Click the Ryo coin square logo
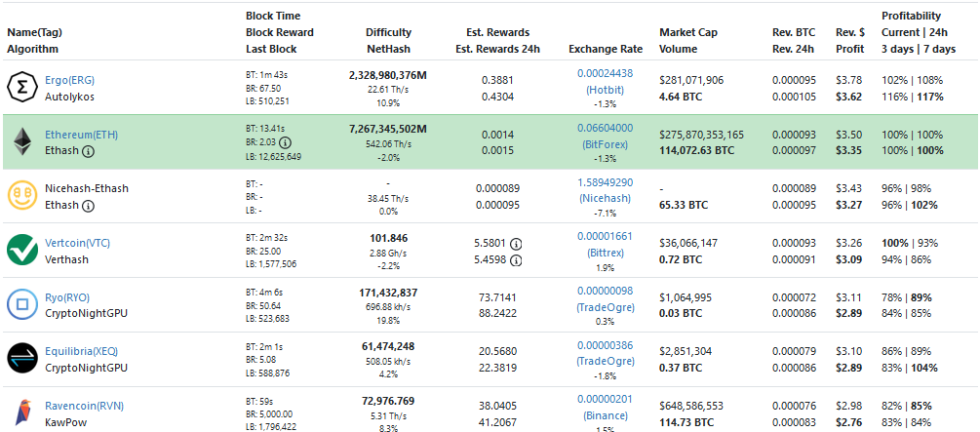Viewport: 980px width, 432px height. (x=21, y=305)
